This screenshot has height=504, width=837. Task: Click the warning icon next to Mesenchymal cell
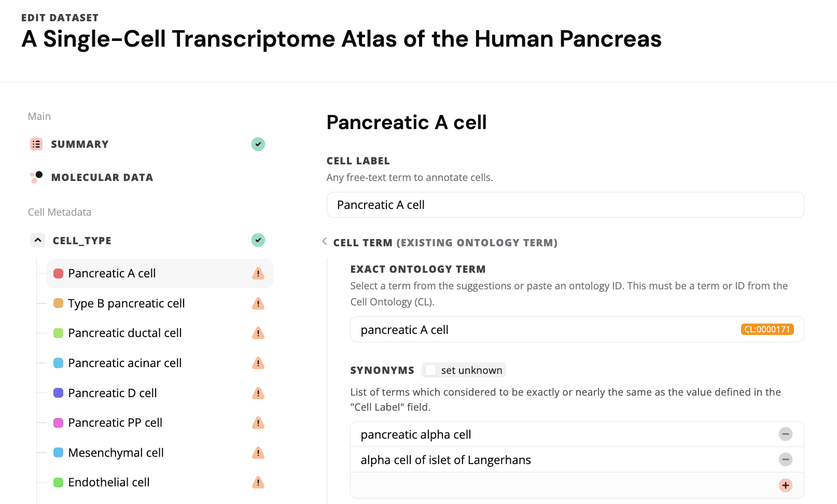[258, 452]
